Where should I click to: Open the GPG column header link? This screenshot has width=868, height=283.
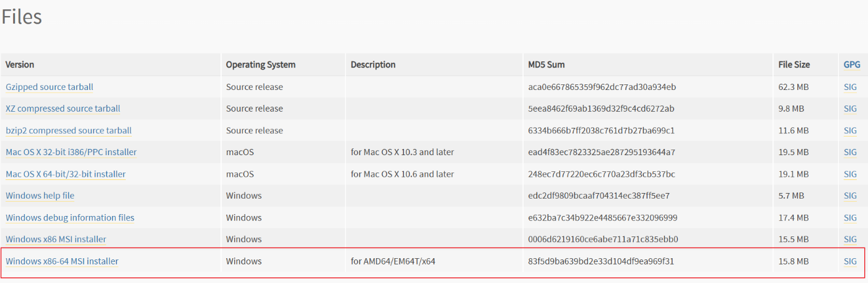(852, 65)
